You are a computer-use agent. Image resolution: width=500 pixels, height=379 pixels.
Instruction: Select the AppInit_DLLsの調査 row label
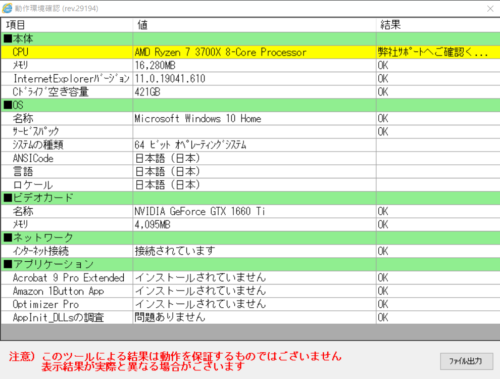pyautogui.click(x=58, y=318)
